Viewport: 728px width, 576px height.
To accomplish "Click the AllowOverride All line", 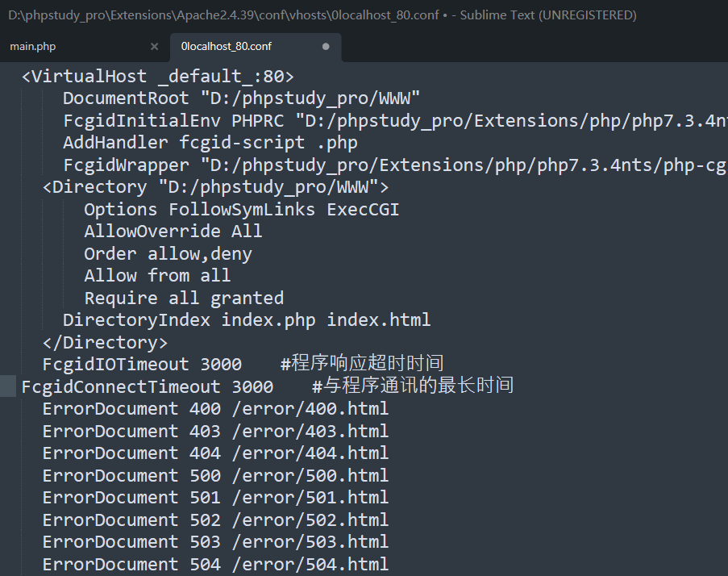I will 173,232.
